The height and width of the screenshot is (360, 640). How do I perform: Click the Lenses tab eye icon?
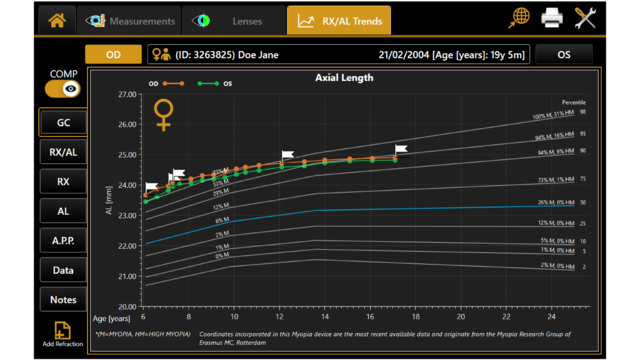point(201,20)
